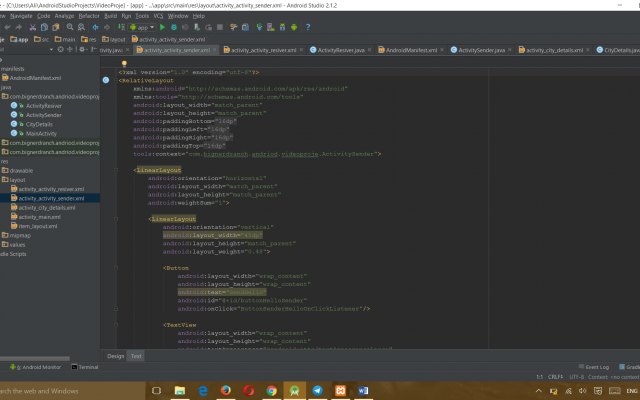Click the Make Project build icon
The height and width of the screenshot is (400, 640).
[121, 27]
